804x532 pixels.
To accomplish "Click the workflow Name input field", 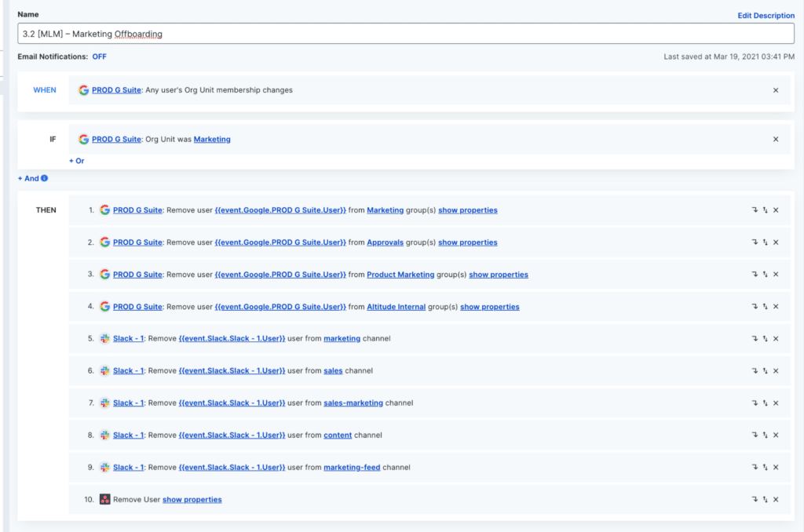I will click(406, 34).
